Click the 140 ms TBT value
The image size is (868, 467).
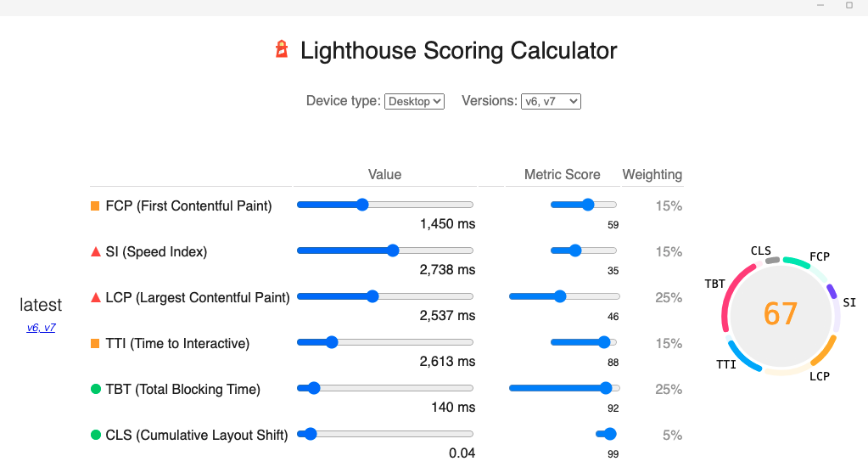pyautogui.click(x=453, y=408)
